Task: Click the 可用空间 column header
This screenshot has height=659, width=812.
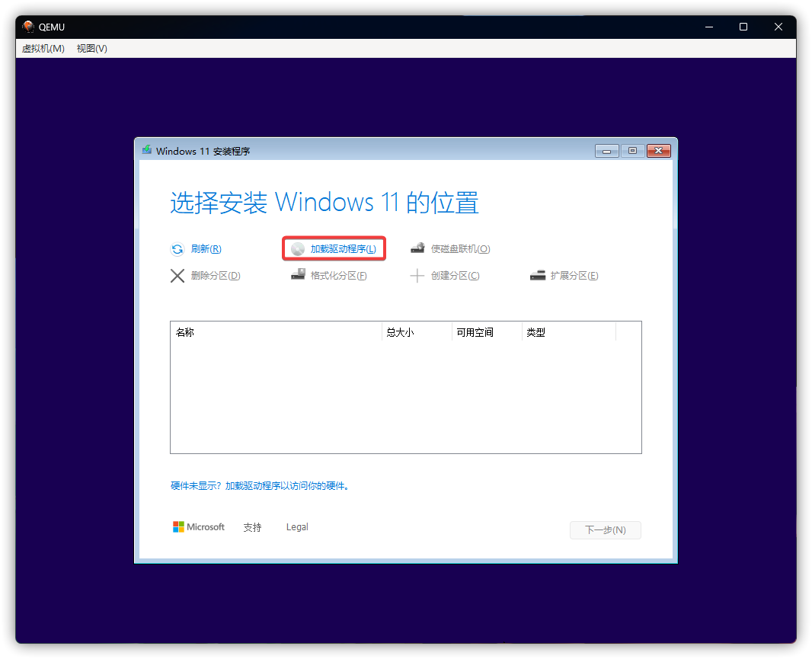Action: [x=487, y=332]
